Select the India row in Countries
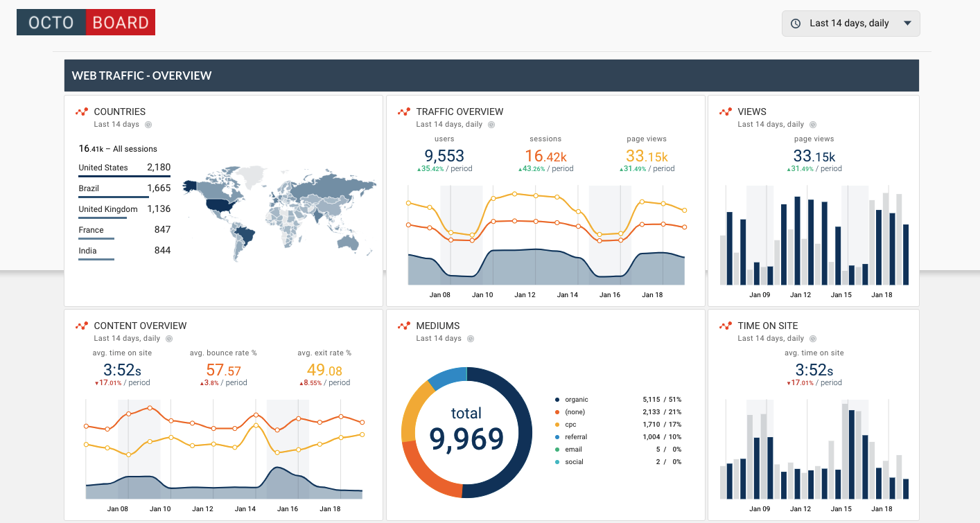980x523 pixels. click(x=125, y=251)
